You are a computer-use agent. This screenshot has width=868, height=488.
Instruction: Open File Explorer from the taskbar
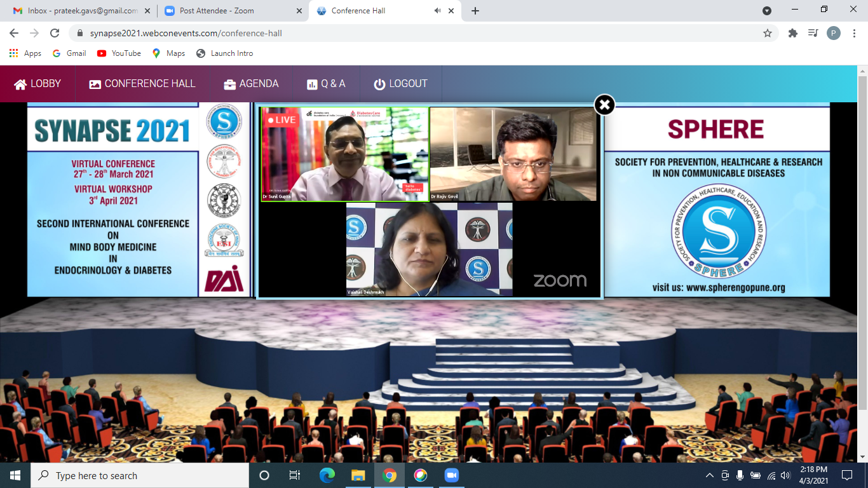358,475
